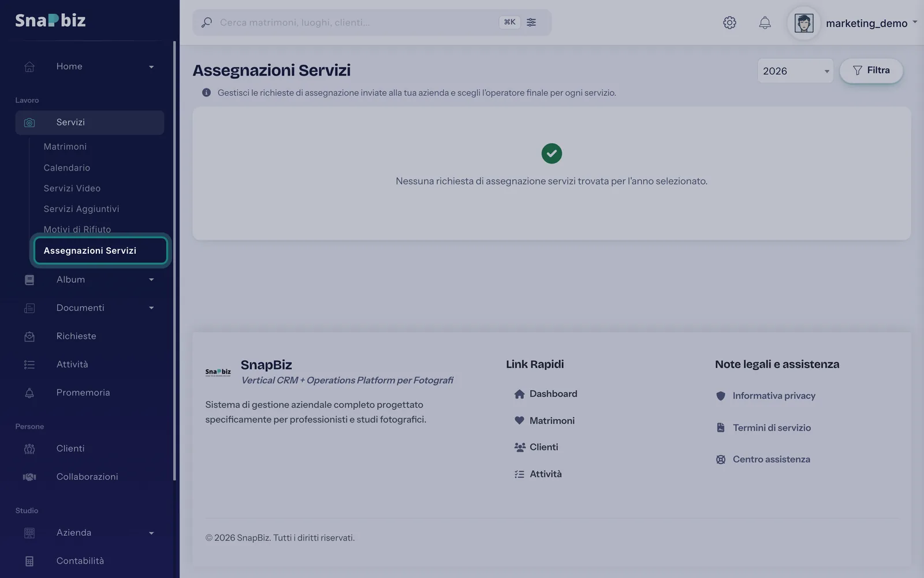This screenshot has width=924, height=578.
Task: Click the Richieste envelope icon
Action: pos(29,336)
